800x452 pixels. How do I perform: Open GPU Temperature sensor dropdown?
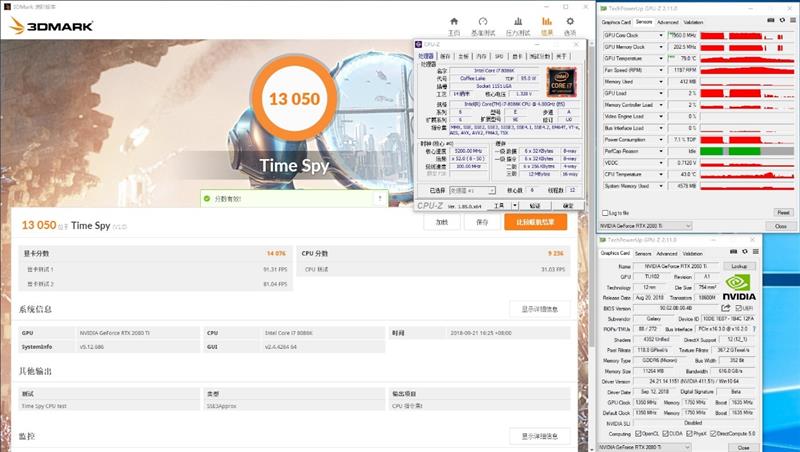[661, 59]
